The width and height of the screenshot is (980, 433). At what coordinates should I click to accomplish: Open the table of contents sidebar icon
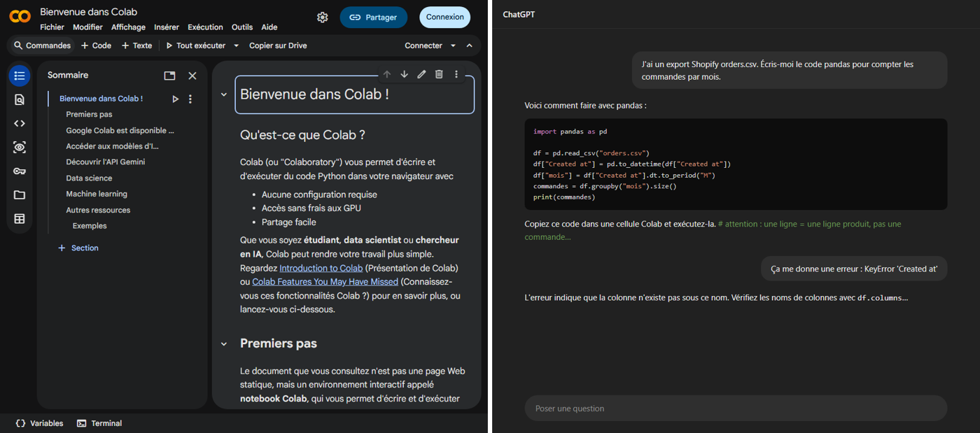click(x=20, y=76)
